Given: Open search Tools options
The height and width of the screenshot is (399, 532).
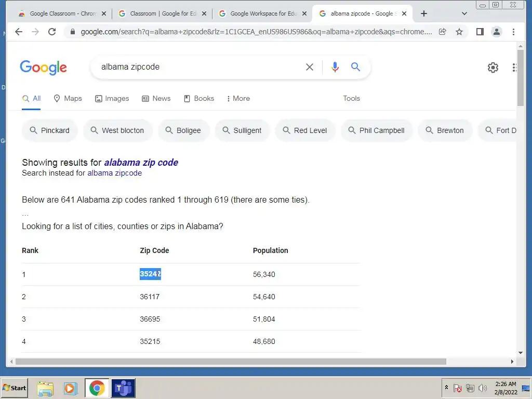Looking at the screenshot, I should (x=351, y=98).
